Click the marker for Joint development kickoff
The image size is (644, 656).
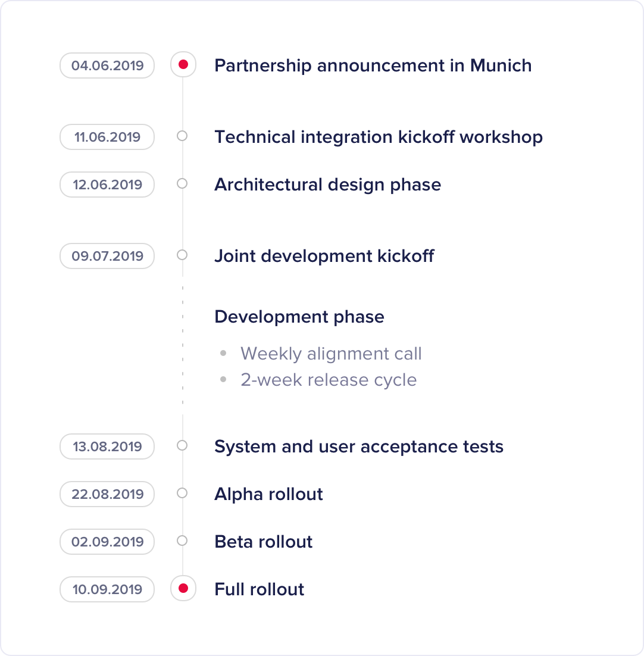pos(182,255)
